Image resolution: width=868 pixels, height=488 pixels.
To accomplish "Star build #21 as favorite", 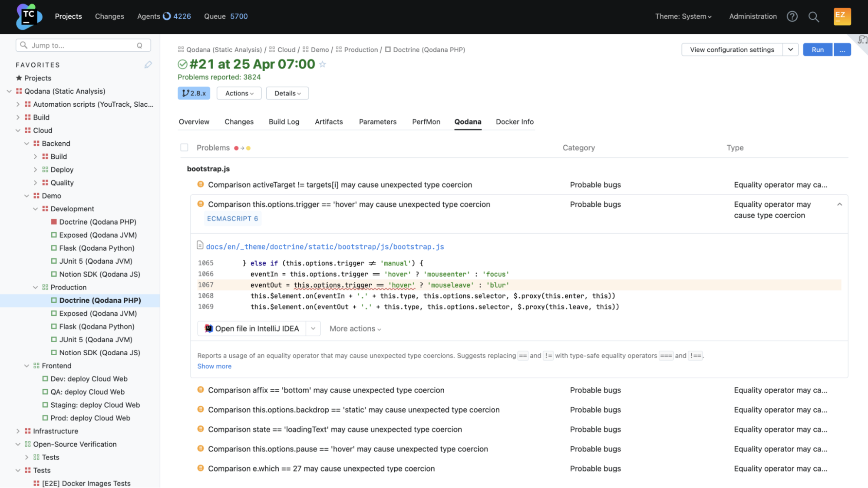I will [322, 64].
